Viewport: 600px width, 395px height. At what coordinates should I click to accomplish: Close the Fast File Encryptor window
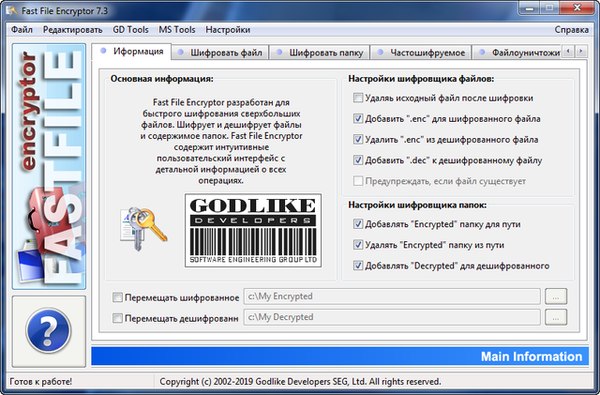pyautogui.click(x=577, y=8)
